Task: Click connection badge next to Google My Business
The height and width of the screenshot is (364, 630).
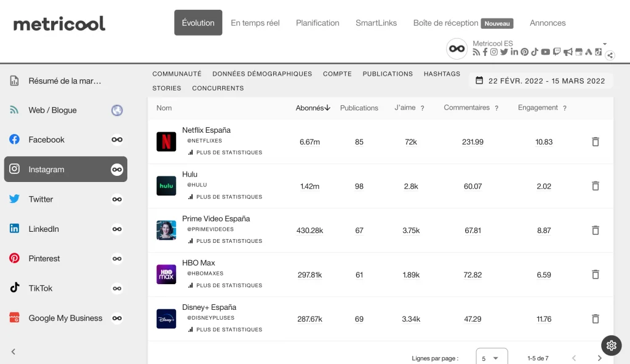Action: pyautogui.click(x=117, y=318)
